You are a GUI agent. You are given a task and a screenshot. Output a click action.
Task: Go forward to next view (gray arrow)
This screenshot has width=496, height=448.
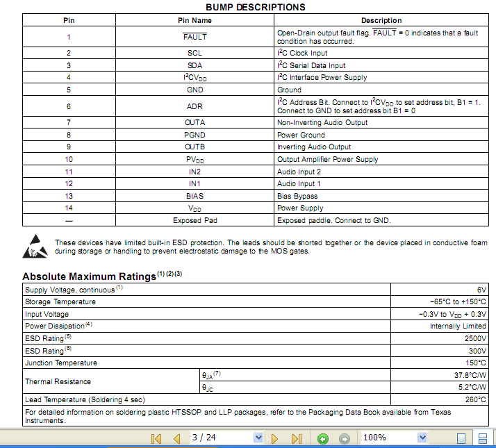click(345, 439)
